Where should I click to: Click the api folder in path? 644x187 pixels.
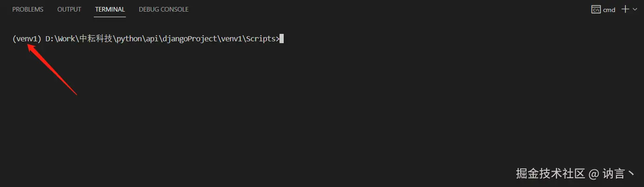click(x=152, y=39)
